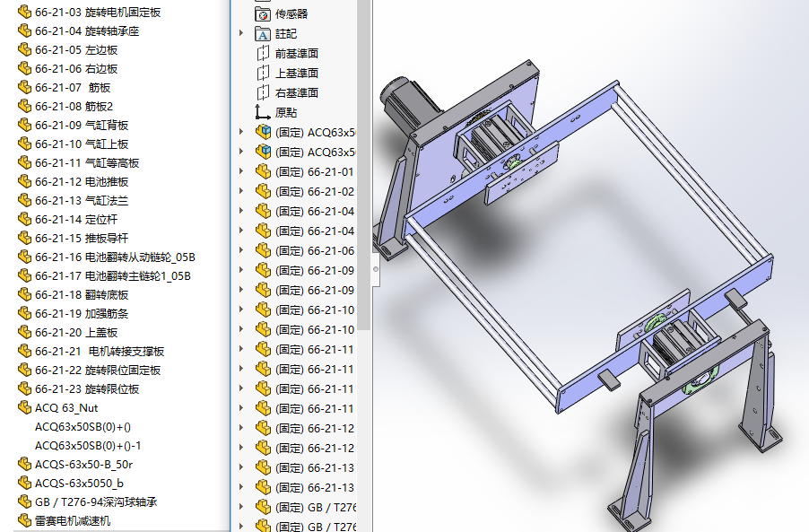The image size is (809, 532).
Task: Expand the first (固定) 66-21-12 component
Action: point(241,428)
